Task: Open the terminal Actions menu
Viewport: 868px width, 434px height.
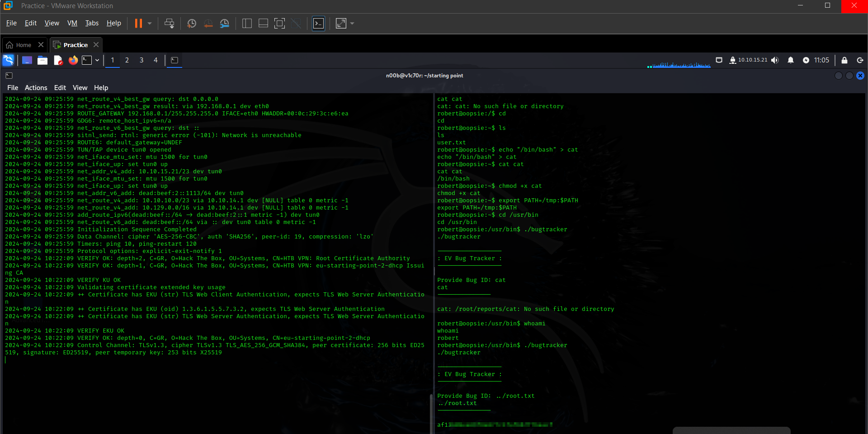Action: pyautogui.click(x=36, y=88)
